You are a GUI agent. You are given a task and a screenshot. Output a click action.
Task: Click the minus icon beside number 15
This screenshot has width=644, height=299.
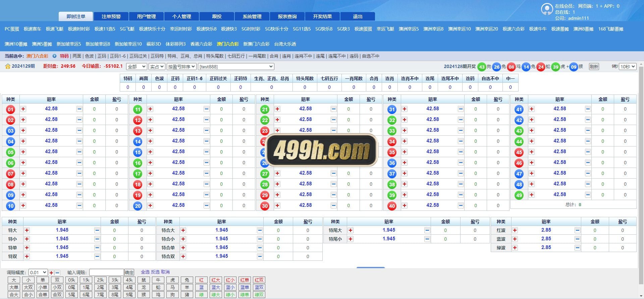[206, 152]
